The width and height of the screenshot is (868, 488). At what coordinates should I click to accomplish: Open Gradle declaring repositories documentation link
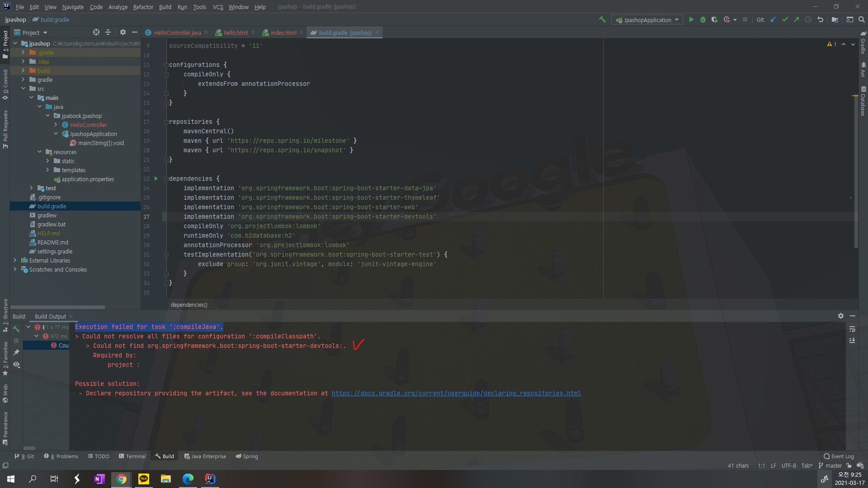(456, 393)
